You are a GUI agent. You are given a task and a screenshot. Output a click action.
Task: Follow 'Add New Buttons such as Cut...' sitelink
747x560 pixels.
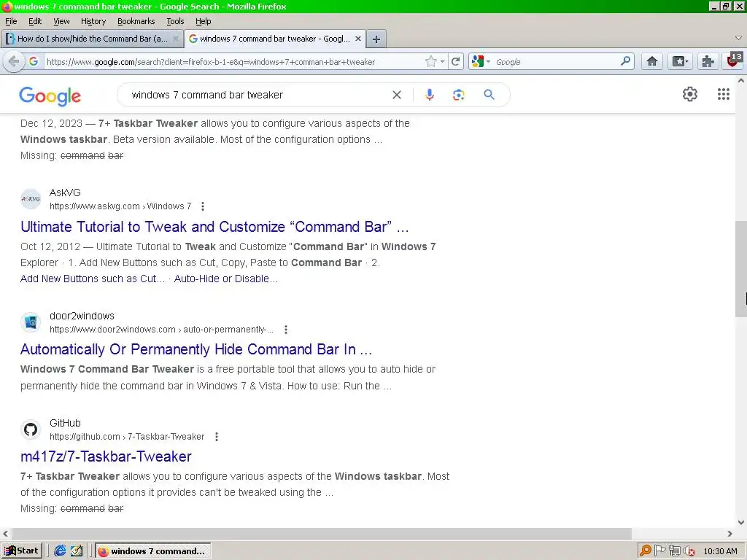click(93, 279)
